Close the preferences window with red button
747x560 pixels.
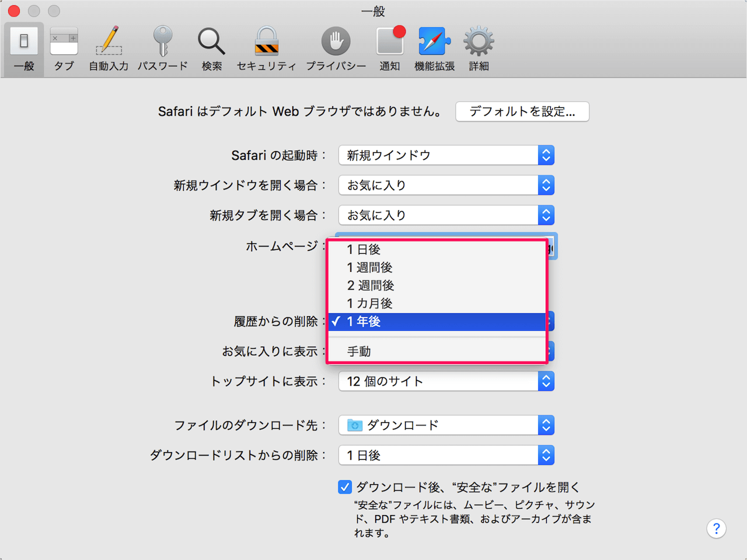[14, 11]
